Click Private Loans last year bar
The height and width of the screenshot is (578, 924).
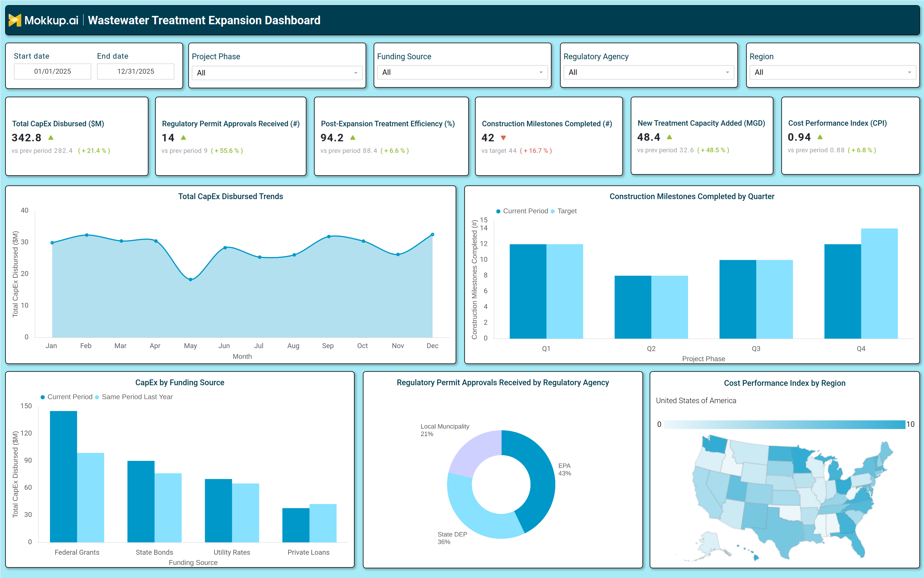point(323,523)
